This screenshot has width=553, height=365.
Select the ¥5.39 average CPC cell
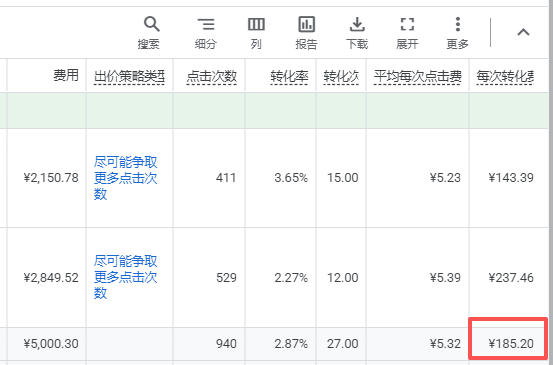click(x=445, y=278)
